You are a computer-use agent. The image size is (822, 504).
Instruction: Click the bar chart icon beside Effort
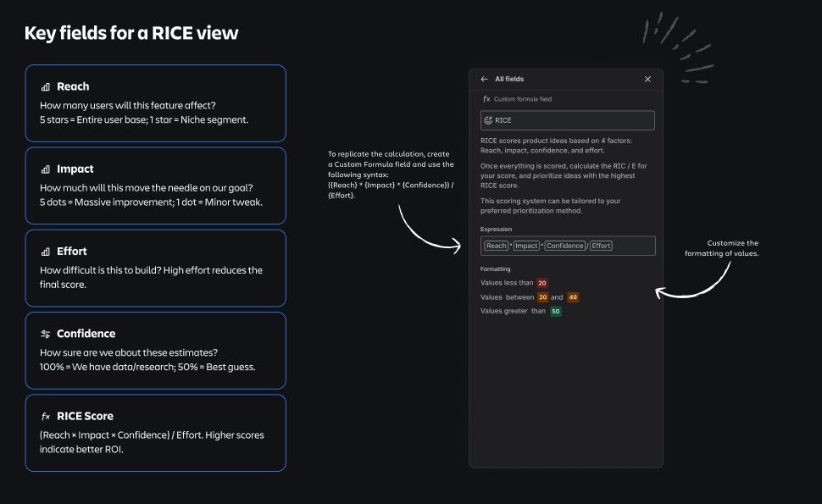[46, 252]
